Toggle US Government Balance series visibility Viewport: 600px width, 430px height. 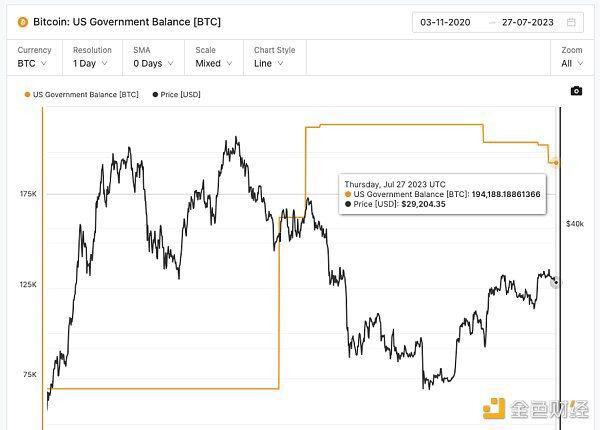[x=82, y=94]
